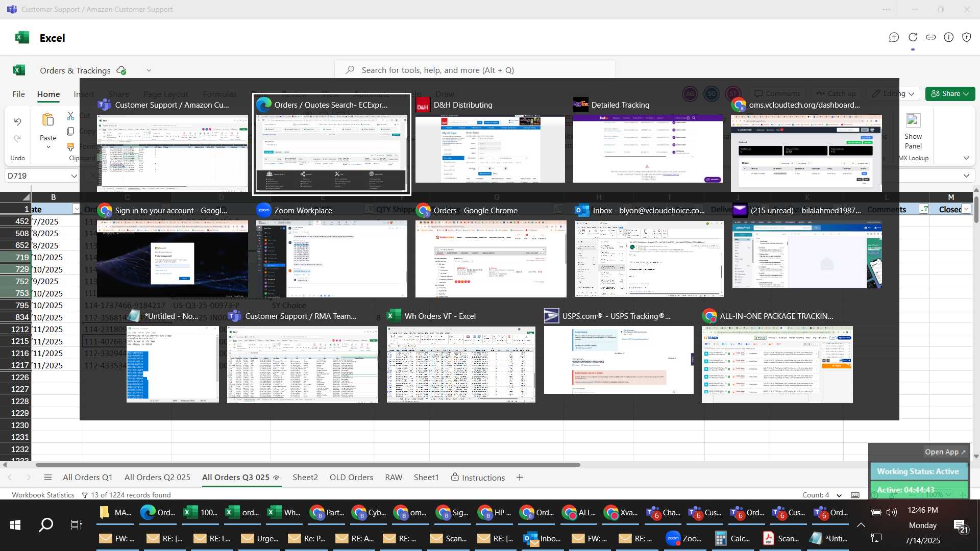
Task: Click the Excel app logo
Action: 22,38
